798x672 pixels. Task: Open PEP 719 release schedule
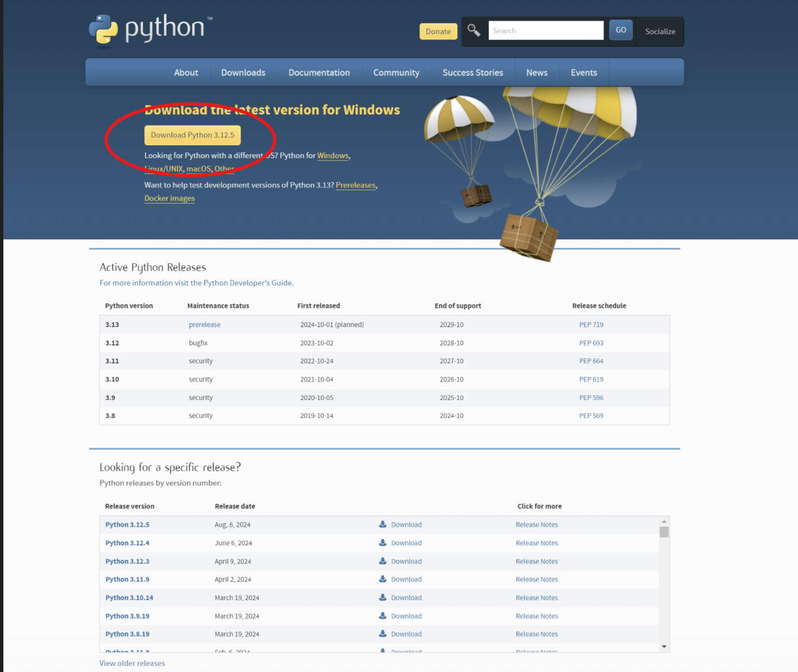pos(591,325)
